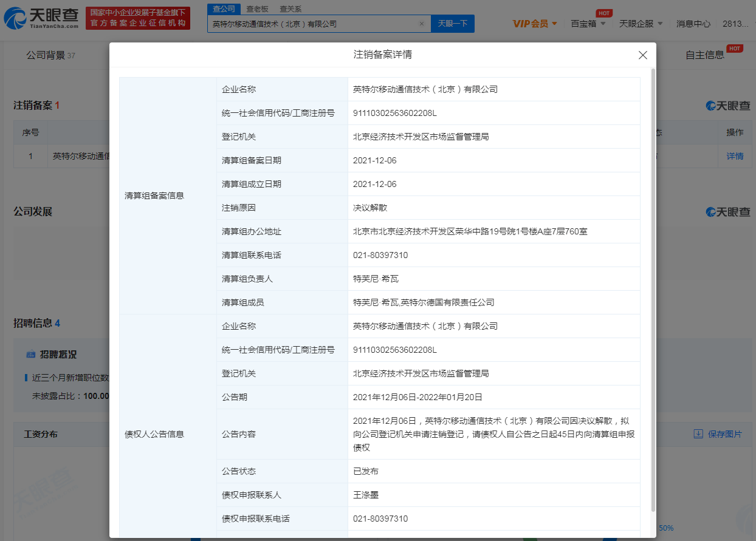
Task: Clear search box using the × icon
Action: (422, 22)
